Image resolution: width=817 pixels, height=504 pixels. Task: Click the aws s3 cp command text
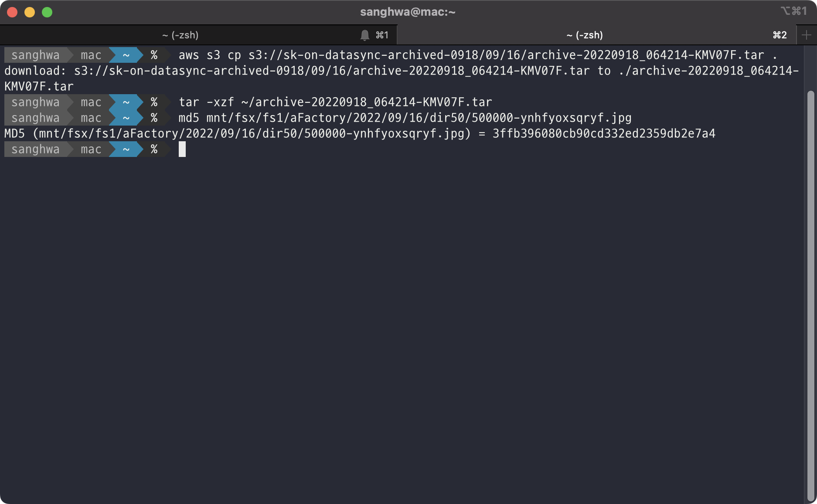pyautogui.click(x=477, y=55)
